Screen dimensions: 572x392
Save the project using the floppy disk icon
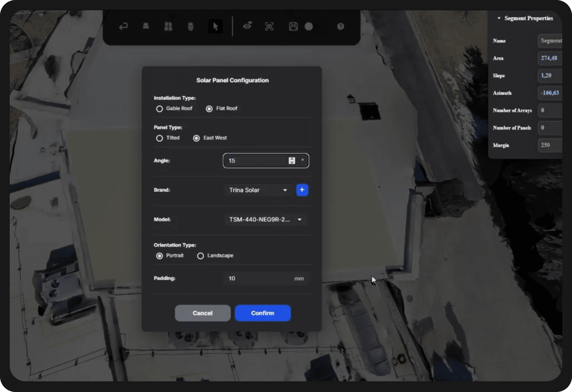294,26
